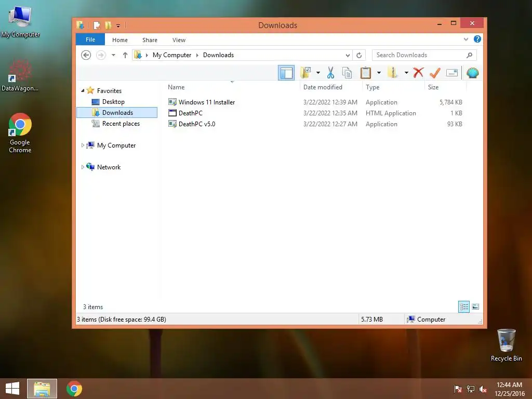This screenshot has height=399, width=532.
Task: Click My Computer in the address bar
Action: point(171,55)
